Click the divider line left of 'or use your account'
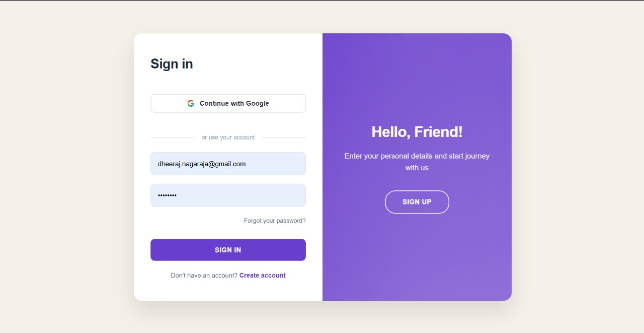The height and width of the screenshot is (333, 644). pyautogui.click(x=172, y=138)
